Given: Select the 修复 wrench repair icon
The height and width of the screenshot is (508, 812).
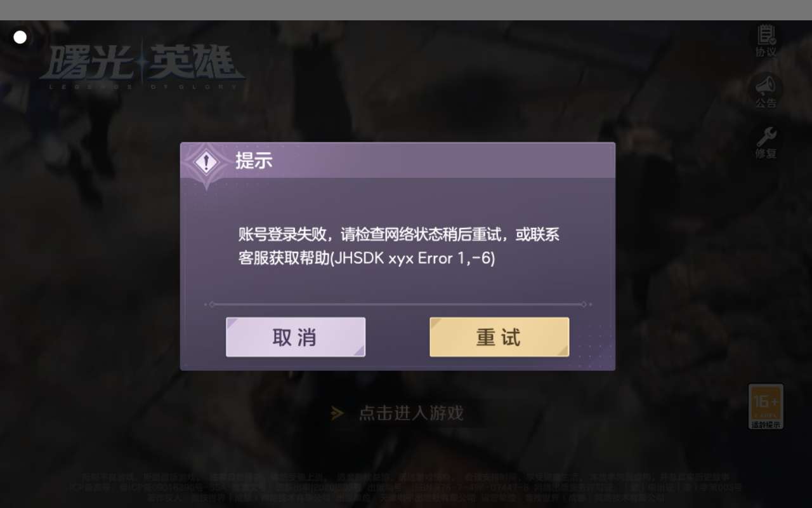Looking at the screenshot, I should click(766, 137).
